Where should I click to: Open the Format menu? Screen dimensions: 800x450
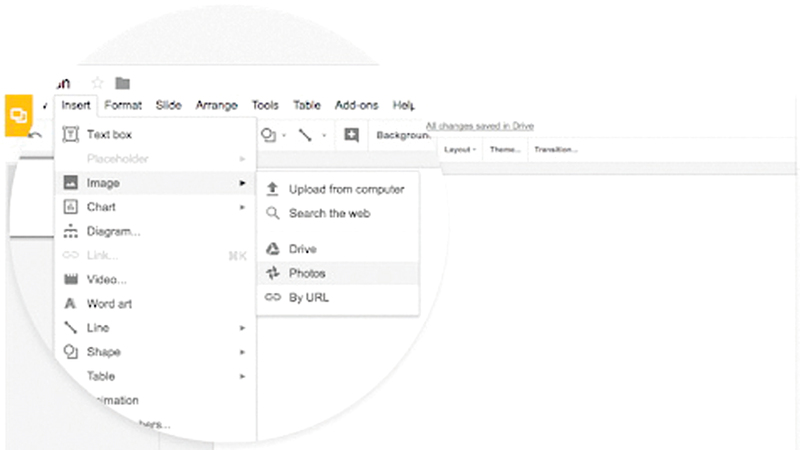[x=123, y=105]
